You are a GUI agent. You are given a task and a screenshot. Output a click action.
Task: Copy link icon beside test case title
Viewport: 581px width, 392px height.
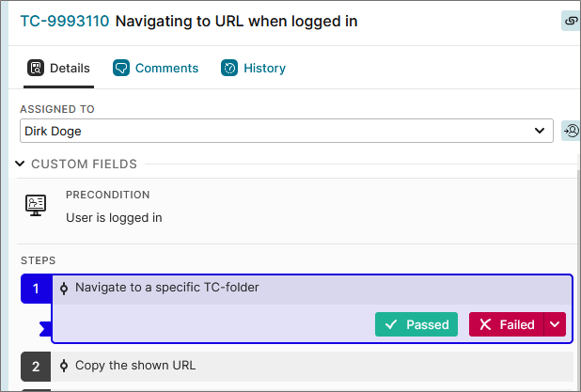pos(571,21)
